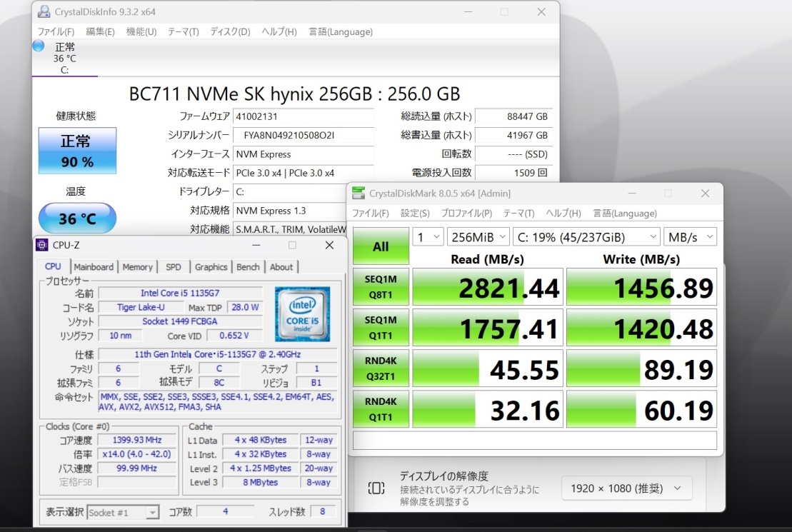Image resolution: width=792 pixels, height=532 pixels.
Task: Open 言語(Language) menu in CrystalDiskMark
Action: pyautogui.click(x=626, y=214)
